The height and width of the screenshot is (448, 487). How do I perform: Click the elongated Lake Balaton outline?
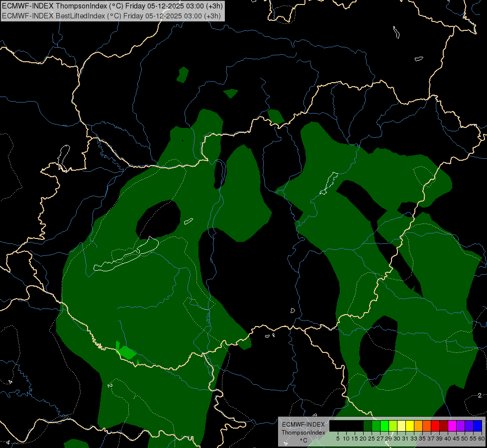tap(126, 255)
